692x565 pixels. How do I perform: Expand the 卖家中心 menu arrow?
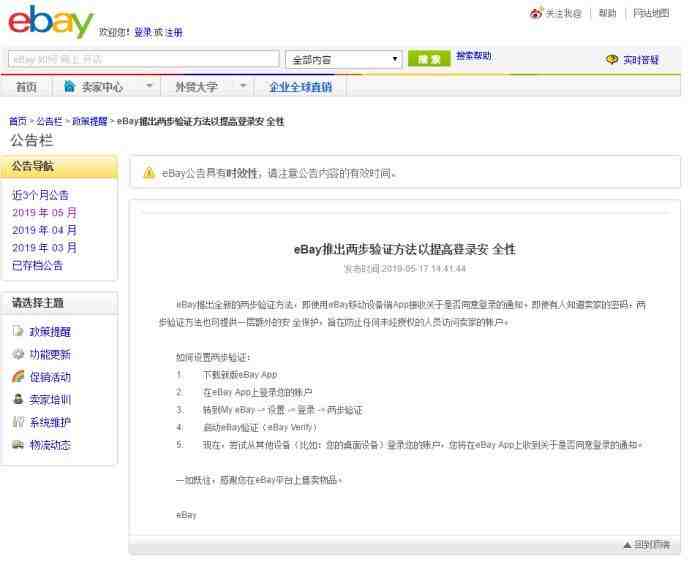150,86
